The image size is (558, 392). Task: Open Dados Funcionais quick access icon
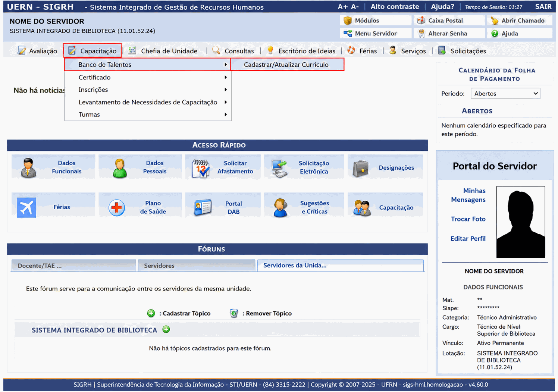[28, 168]
